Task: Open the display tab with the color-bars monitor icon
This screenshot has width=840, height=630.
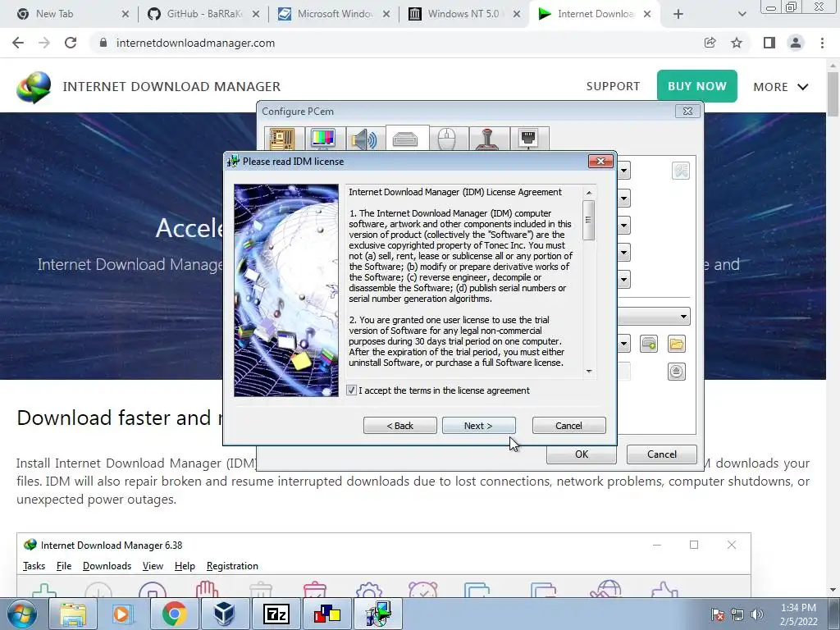Action: coord(325,139)
